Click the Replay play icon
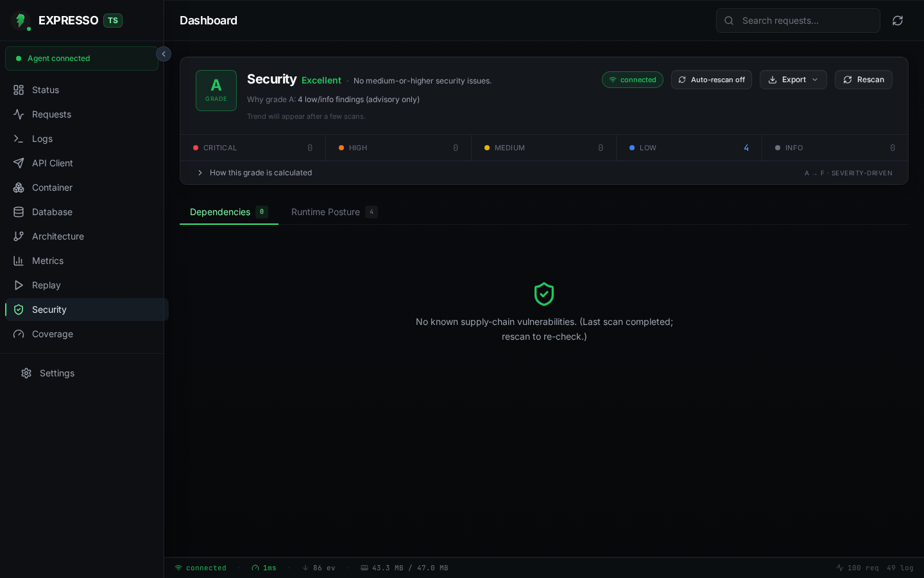 (19, 285)
